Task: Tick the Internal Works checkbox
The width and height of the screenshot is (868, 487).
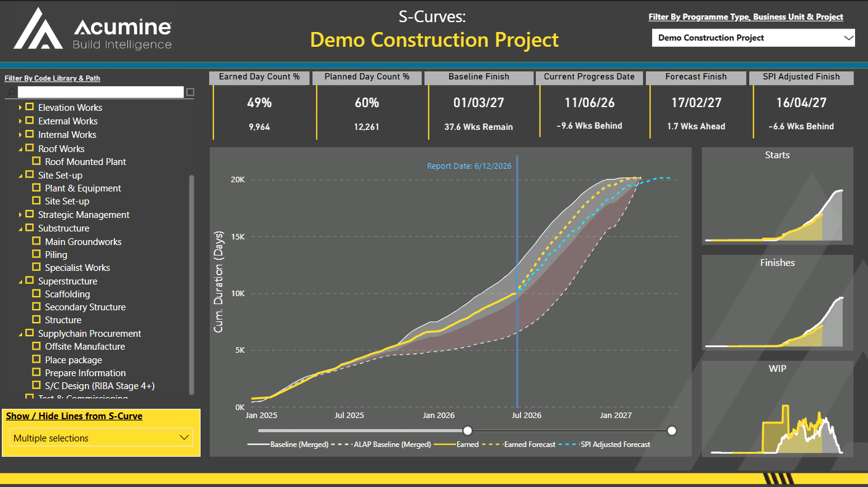Action: (30, 134)
